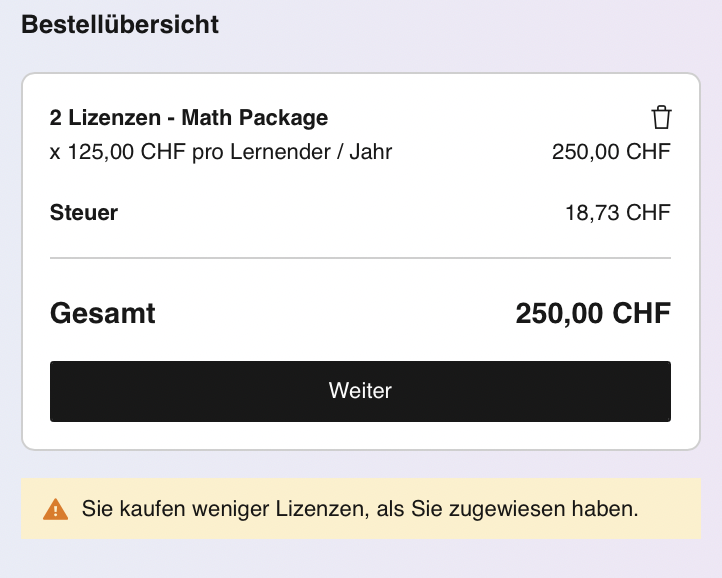Click "CHF" in the bold total amount
722x578 pixels.
pos(642,313)
